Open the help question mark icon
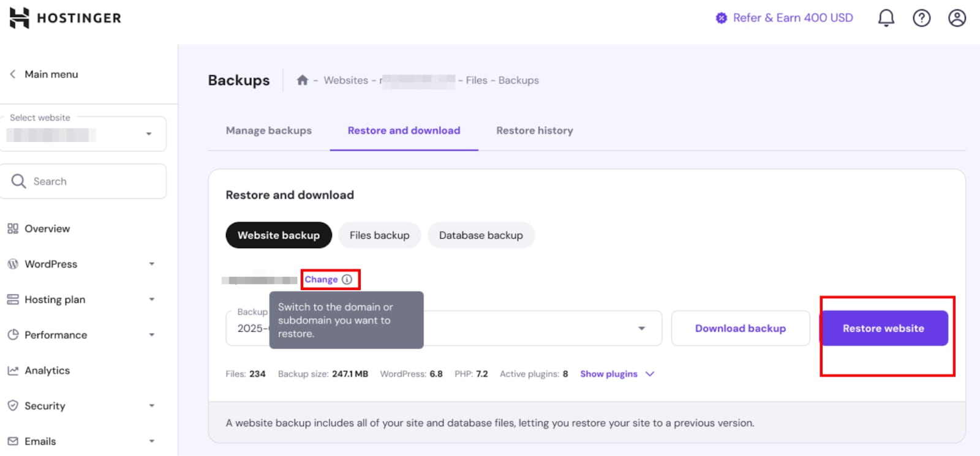The width and height of the screenshot is (980, 456). (921, 18)
